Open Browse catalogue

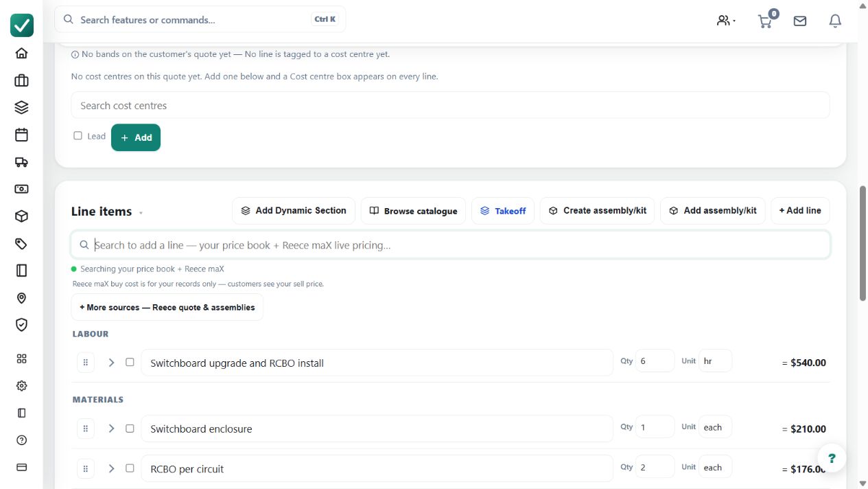click(x=413, y=211)
